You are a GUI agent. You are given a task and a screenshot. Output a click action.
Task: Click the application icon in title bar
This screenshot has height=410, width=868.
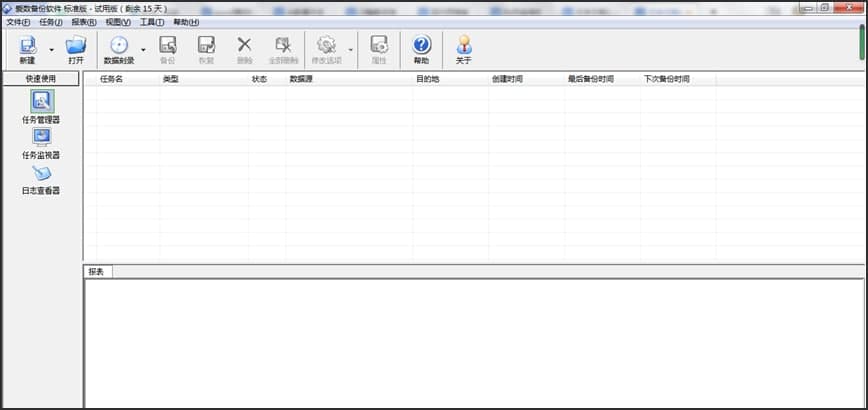point(7,9)
